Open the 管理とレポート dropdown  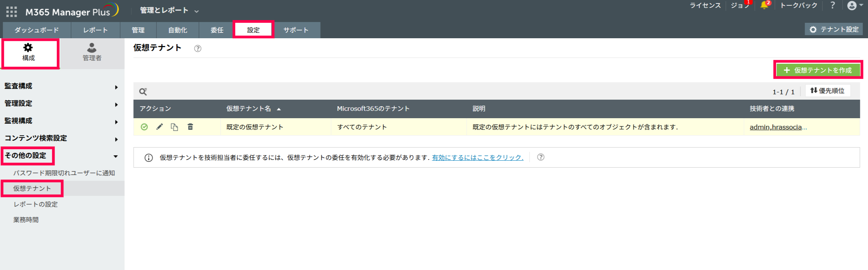[169, 10]
